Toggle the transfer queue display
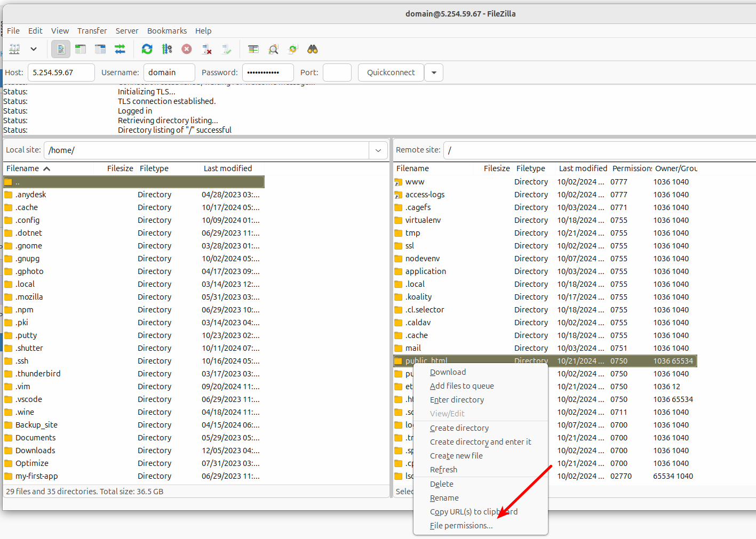The image size is (756, 539). tap(120, 49)
